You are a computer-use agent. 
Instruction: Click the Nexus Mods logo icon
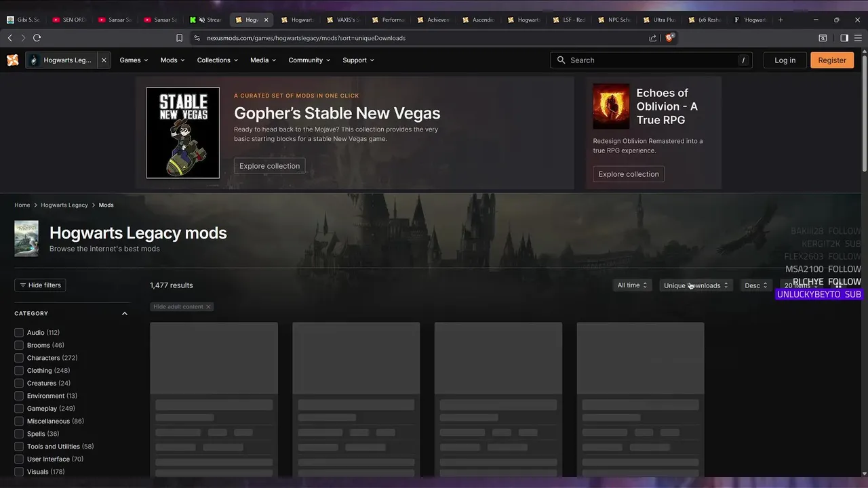[12, 60]
